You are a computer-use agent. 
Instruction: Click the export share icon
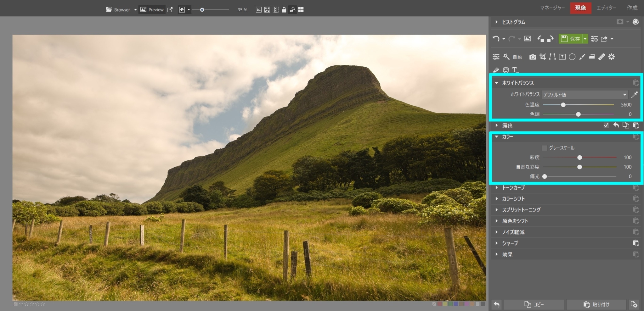pos(604,39)
